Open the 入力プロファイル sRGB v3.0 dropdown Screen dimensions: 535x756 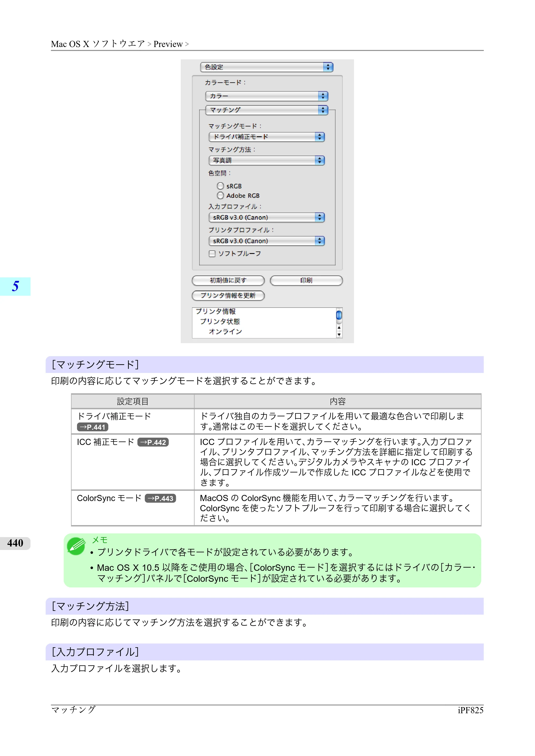pos(267,217)
